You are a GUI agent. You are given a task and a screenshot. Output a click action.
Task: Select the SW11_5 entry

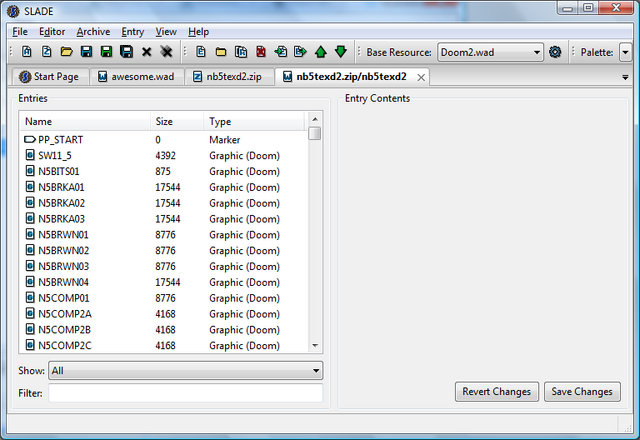coord(163,156)
